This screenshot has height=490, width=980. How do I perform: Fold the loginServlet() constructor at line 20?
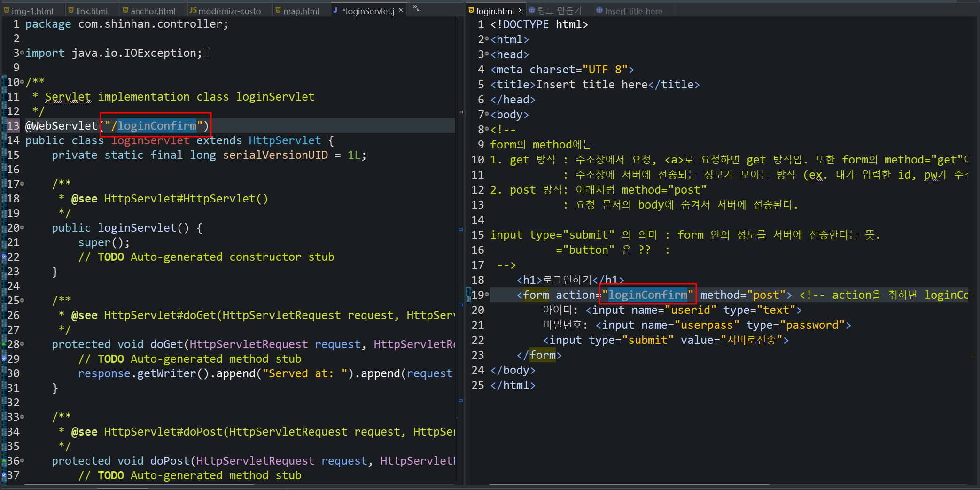[22, 228]
